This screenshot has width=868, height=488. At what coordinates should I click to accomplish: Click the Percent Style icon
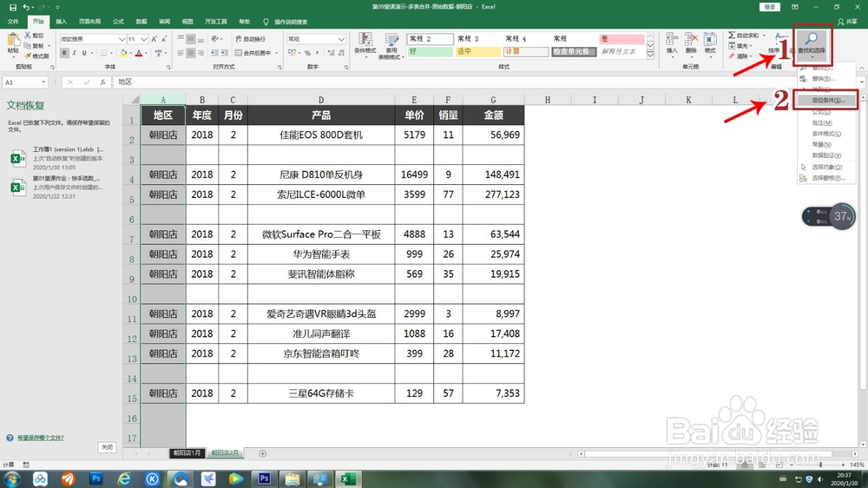308,53
